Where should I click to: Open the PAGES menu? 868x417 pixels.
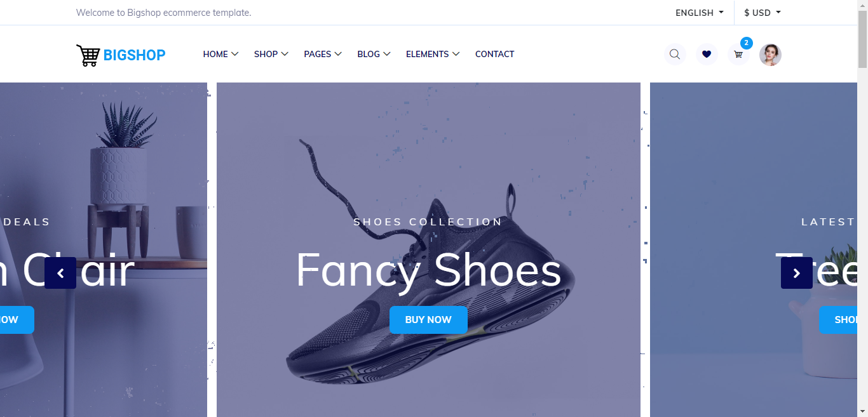(x=323, y=54)
